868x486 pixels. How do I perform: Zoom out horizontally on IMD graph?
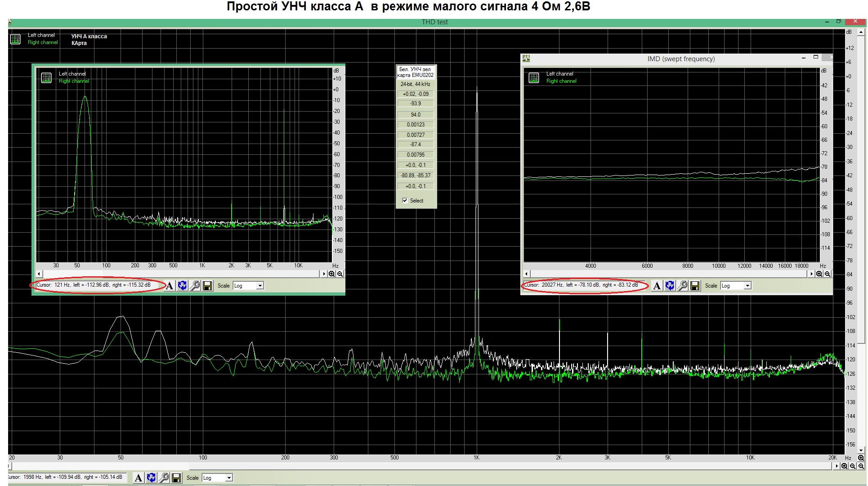click(828, 274)
